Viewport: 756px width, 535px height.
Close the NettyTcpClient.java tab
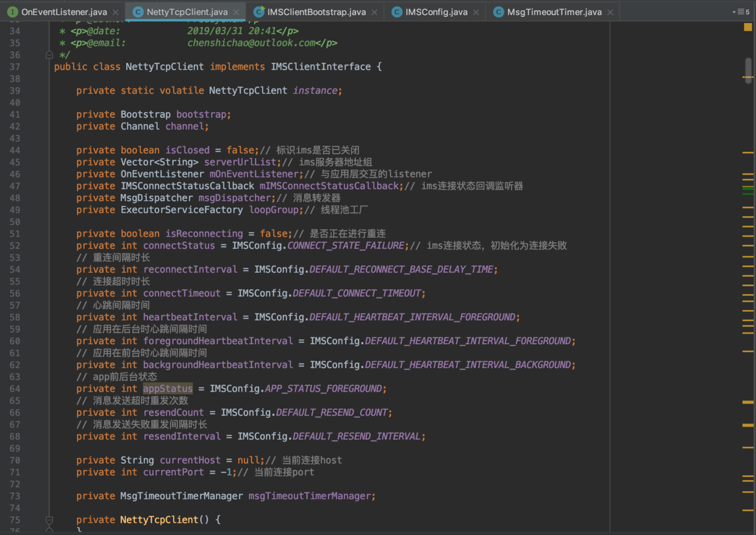point(237,11)
